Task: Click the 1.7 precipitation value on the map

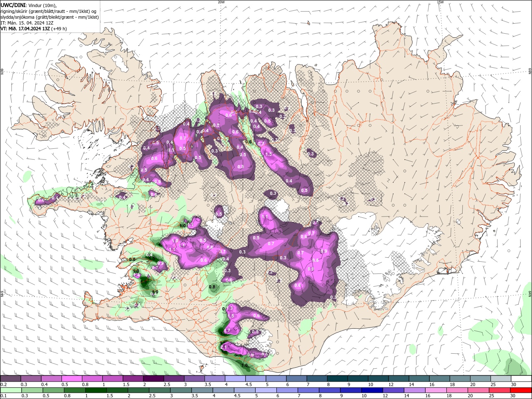Action: [x=227, y=331]
